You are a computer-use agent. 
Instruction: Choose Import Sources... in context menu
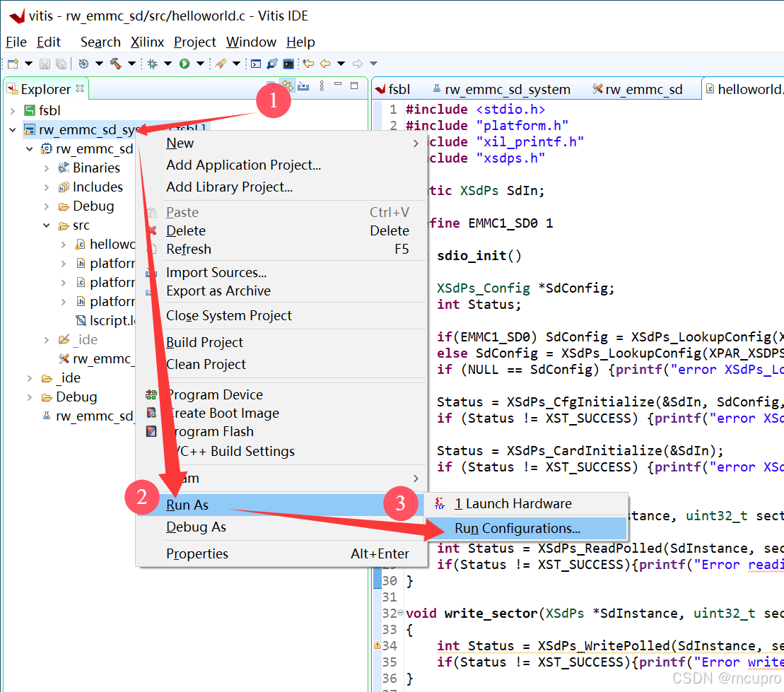(281, 273)
